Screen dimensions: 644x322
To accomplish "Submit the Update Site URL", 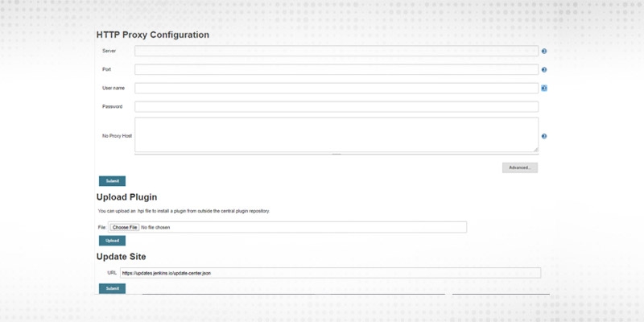I will [112, 288].
